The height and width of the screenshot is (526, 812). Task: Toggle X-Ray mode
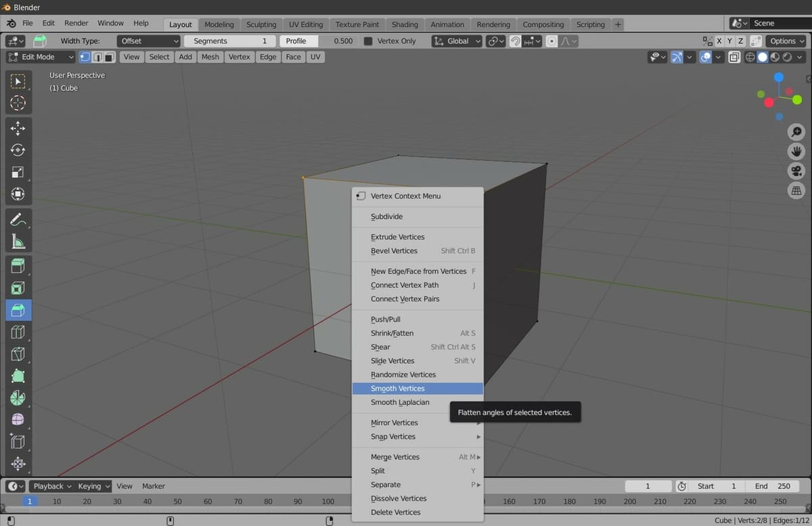pyautogui.click(x=734, y=58)
